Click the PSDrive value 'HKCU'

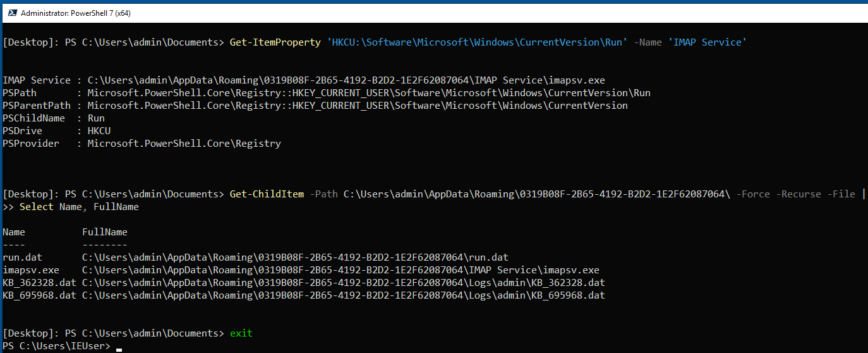click(x=99, y=131)
